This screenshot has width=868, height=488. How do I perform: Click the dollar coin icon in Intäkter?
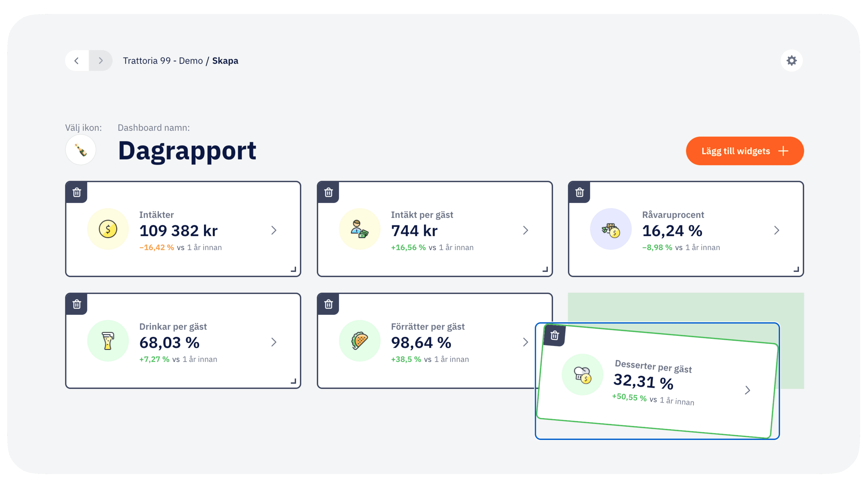pyautogui.click(x=108, y=229)
